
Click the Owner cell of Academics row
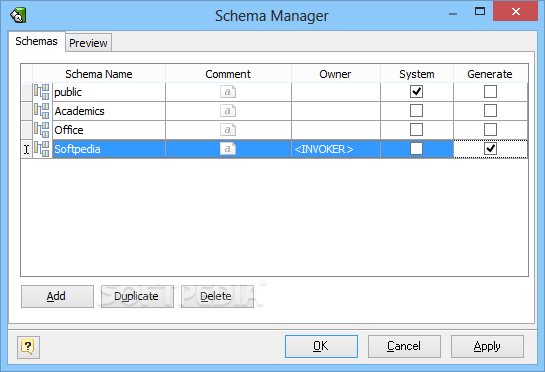pos(336,111)
